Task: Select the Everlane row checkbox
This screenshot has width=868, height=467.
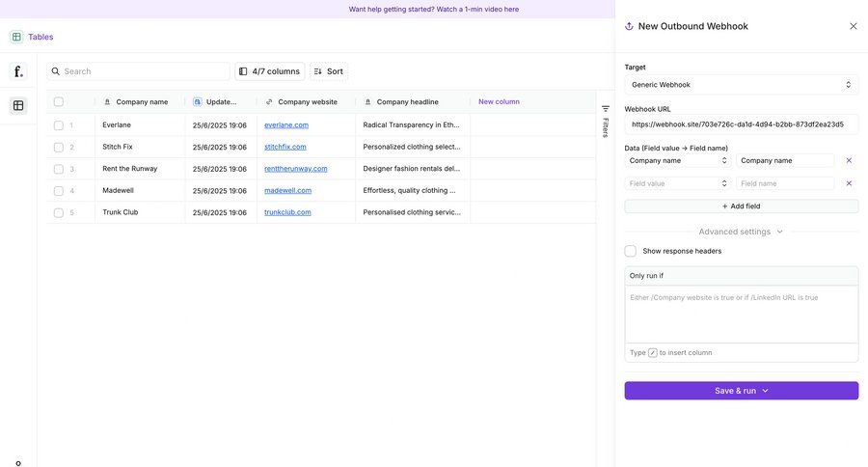Action: (59, 125)
